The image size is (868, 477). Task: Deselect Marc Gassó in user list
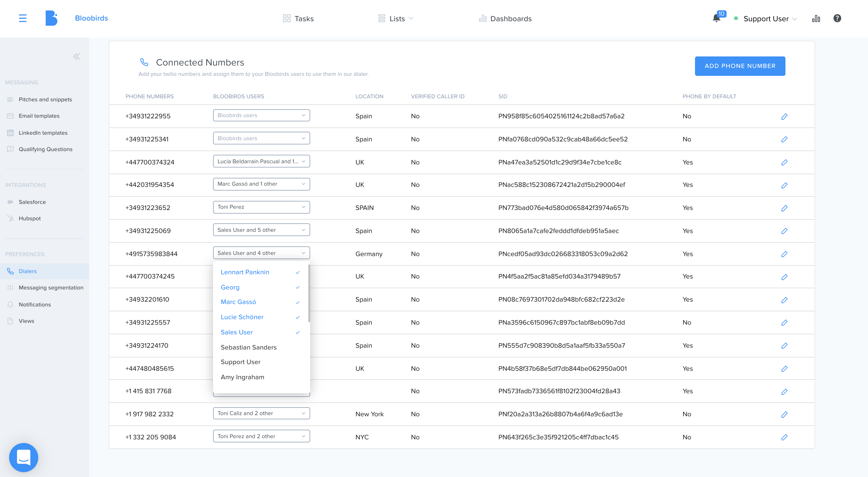click(261, 302)
